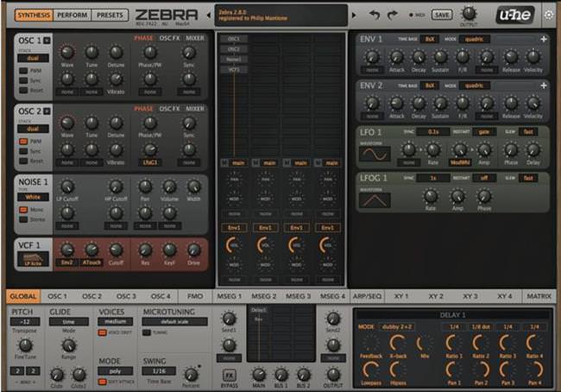Screen dimensions: 561x392
Task: Click the SAVE button
Action: pos(442,15)
